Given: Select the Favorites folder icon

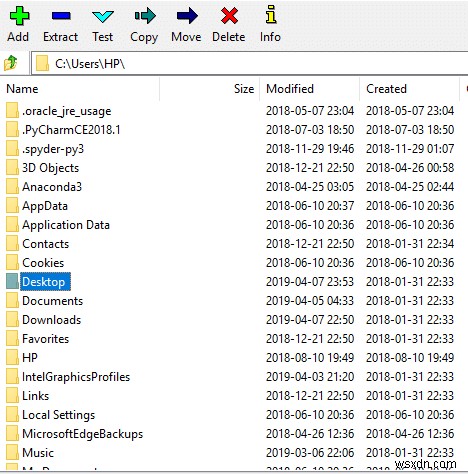Looking at the screenshot, I should pyautogui.click(x=12, y=338).
